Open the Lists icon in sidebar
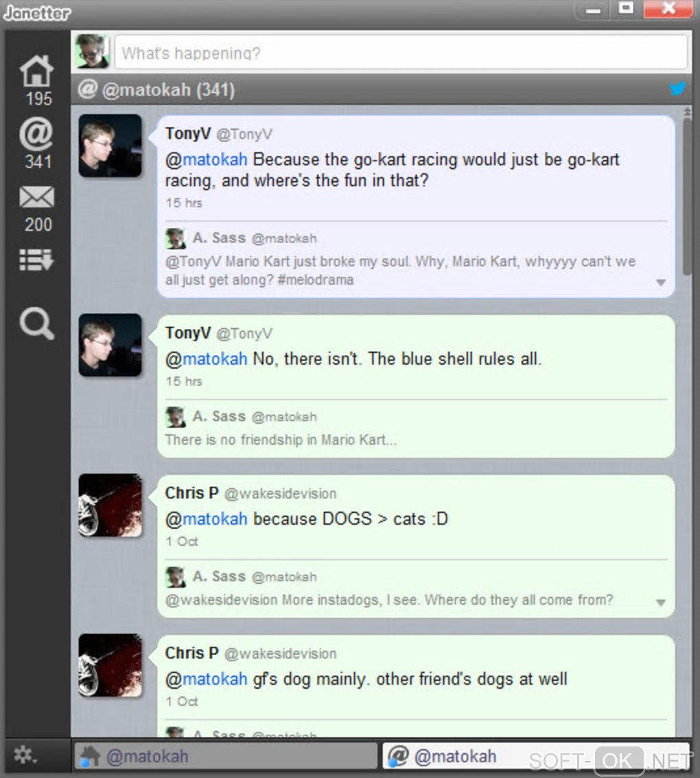 coord(36,260)
